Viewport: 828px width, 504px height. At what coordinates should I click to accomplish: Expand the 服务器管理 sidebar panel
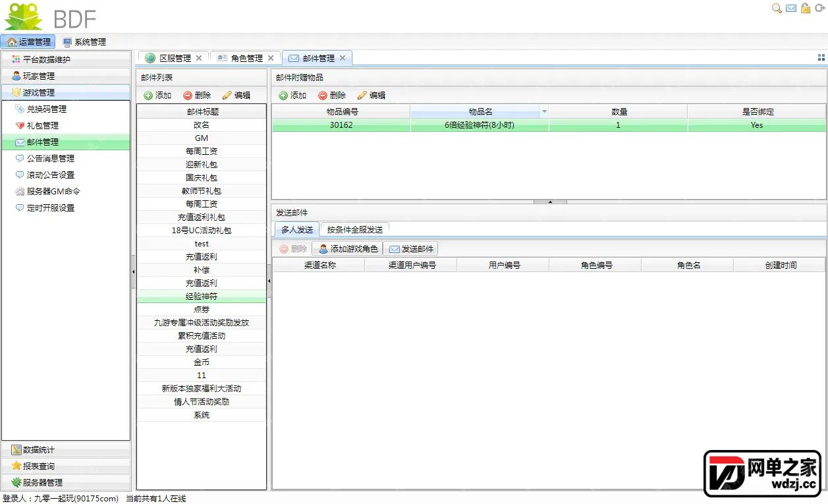tap(66, 482)
